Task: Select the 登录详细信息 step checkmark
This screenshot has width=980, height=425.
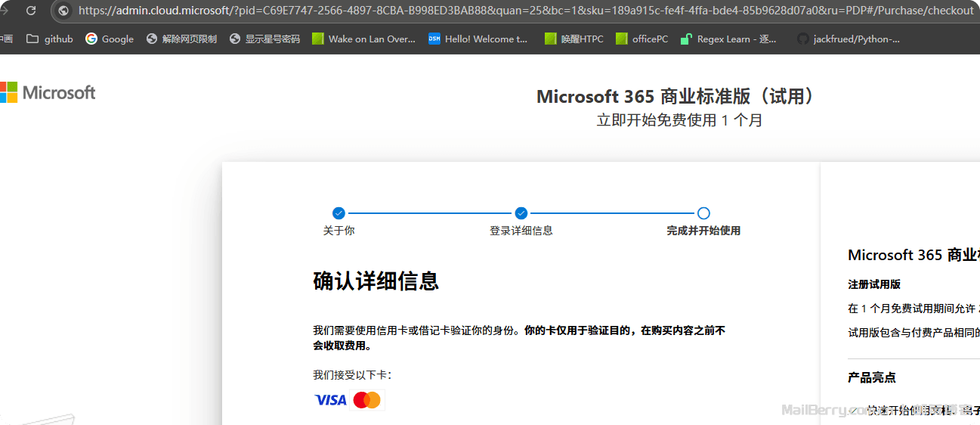Action: coord(521,213)
